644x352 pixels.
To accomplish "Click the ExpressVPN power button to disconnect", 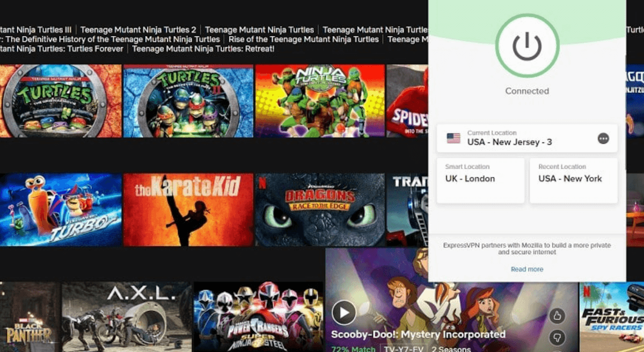I will pos(527,46).
